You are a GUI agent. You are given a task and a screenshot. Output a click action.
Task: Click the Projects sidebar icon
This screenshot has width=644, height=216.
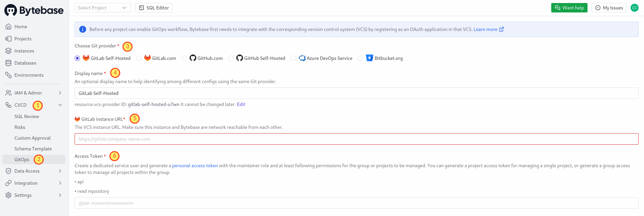coord(8,39)
